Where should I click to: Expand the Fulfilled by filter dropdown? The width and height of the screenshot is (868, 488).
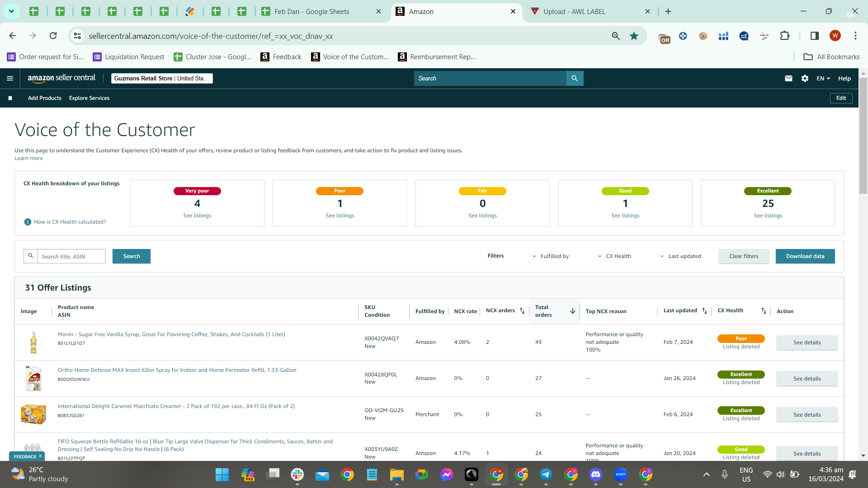(551, 256)
